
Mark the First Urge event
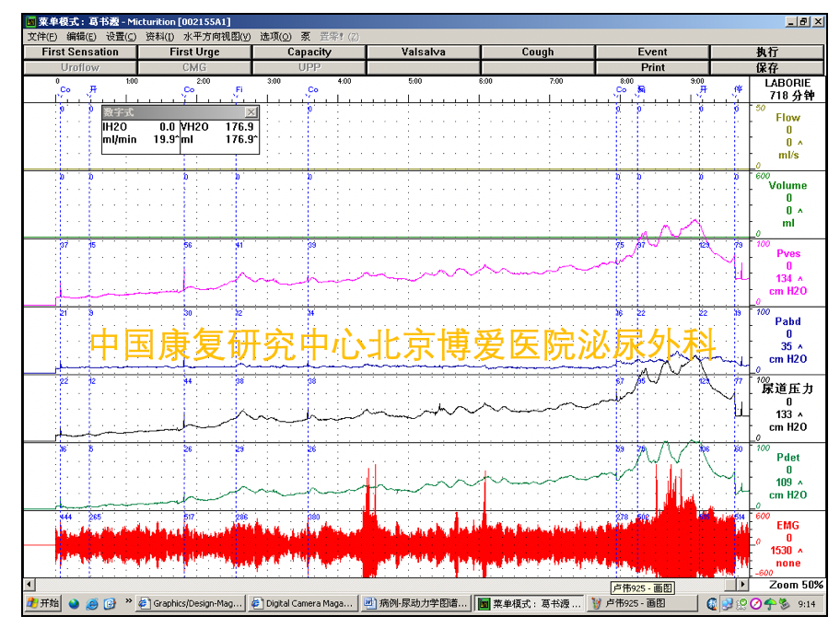(x=194, y=52)
